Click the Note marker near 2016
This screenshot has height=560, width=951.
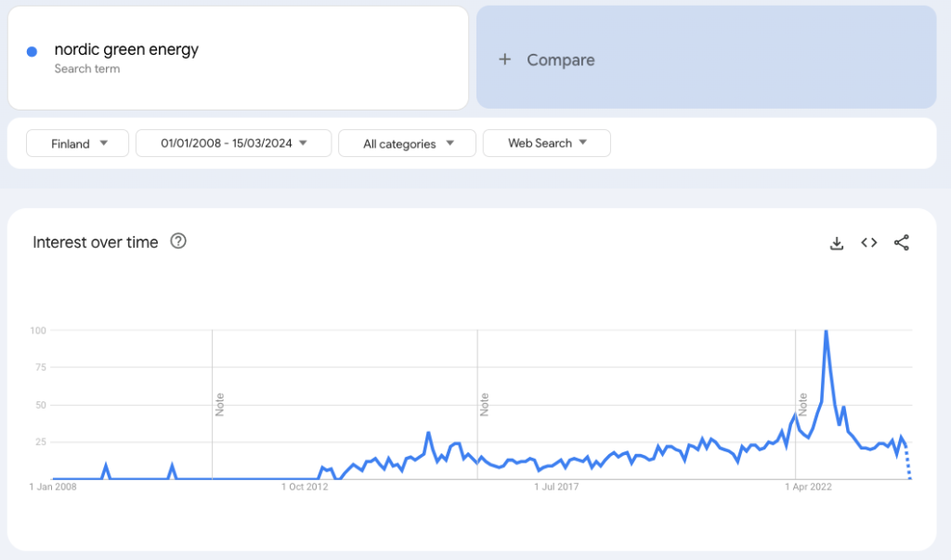tap(484, 404)
